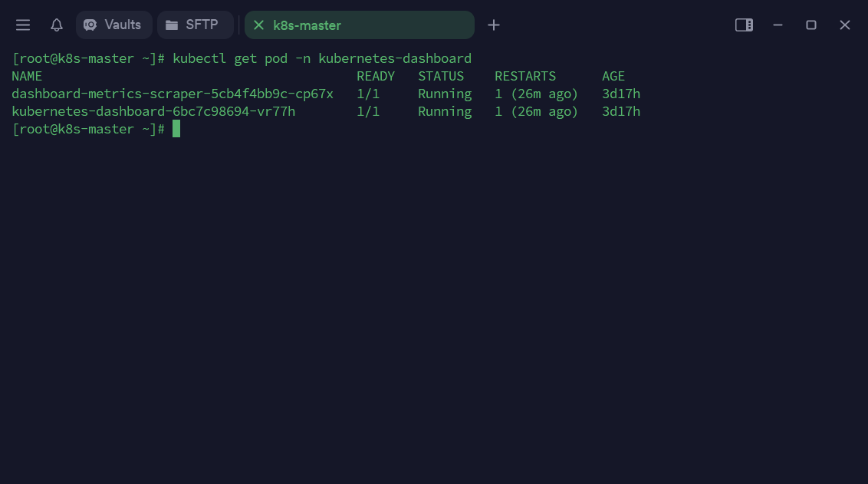Toggle the side panel layout icon

pyautogui.click(x=744, y=25)
